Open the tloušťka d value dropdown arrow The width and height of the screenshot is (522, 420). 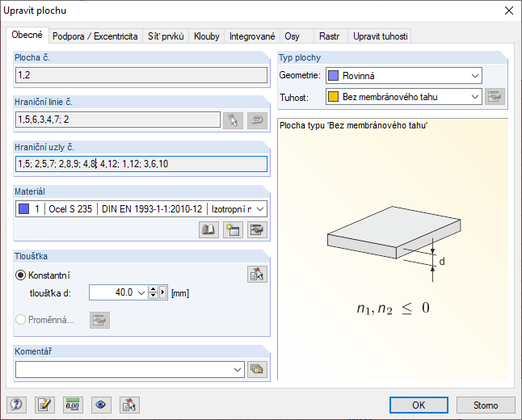tap(141, 293)
